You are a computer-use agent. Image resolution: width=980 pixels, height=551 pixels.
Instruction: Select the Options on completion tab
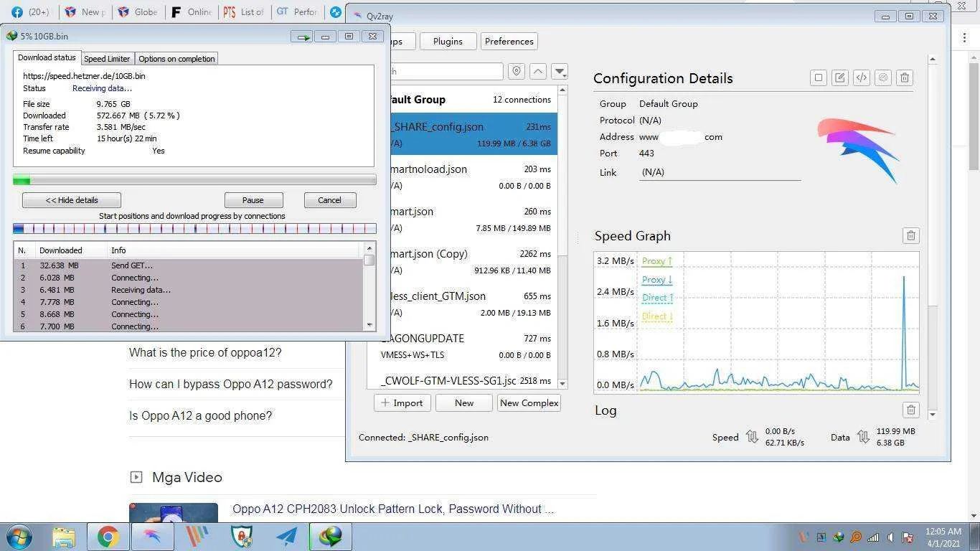click(x=176, y=59)
